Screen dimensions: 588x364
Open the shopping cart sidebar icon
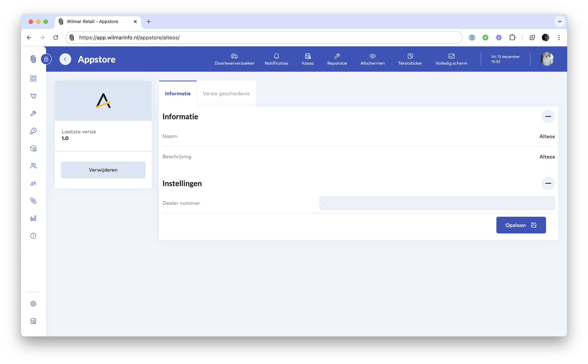[33, 96]
